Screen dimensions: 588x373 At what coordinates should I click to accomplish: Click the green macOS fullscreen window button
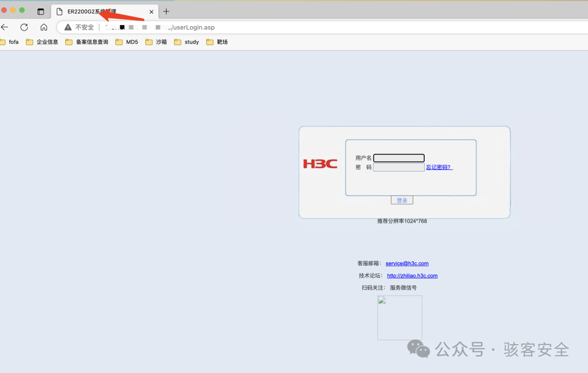[22, 10]
